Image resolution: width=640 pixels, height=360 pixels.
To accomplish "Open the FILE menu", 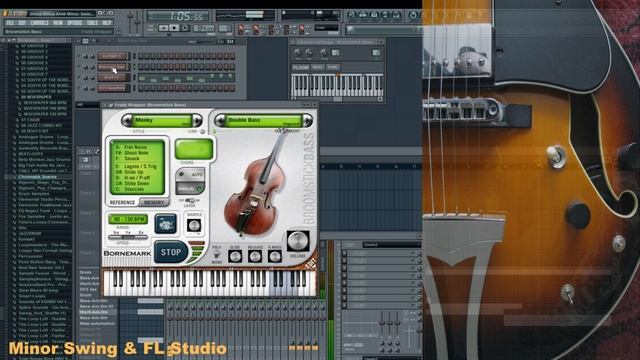I will pyautogui.click(x=10, y=23).
